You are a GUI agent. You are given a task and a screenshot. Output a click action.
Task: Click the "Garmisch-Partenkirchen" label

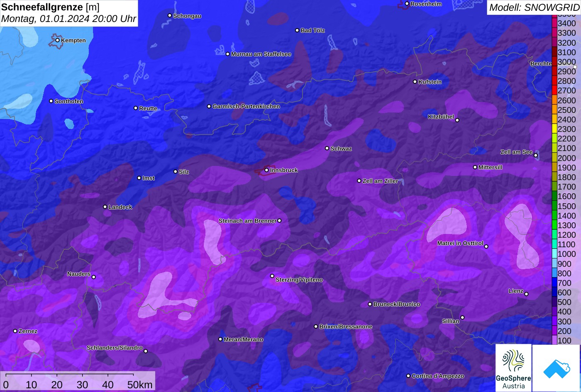pyautogui.click(x=246, y=107)
